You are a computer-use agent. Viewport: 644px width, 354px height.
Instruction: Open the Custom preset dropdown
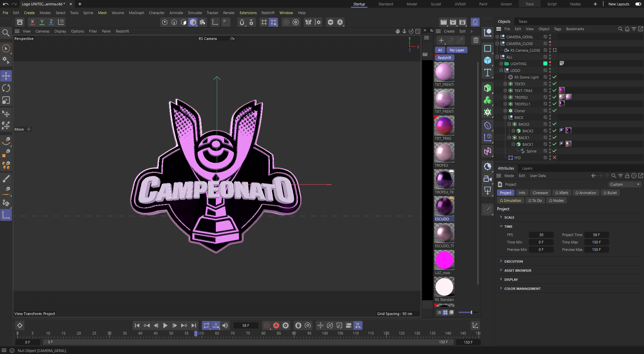pos(625,184)
